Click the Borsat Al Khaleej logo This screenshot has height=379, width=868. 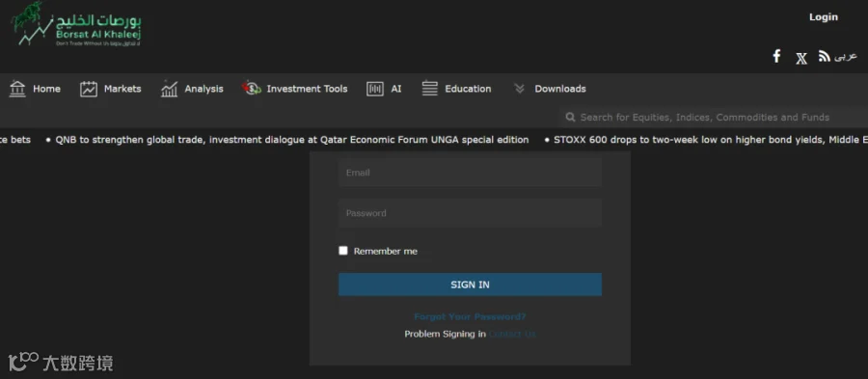point(76,24)
